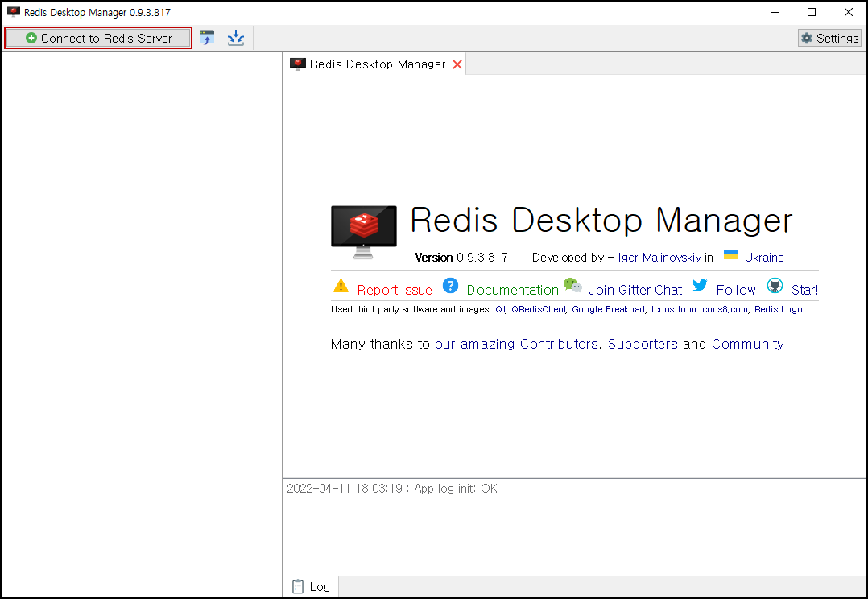Close the Redis Desktop Manager tab
Viewport: 868px width, 599px height.
coord(457,64)
